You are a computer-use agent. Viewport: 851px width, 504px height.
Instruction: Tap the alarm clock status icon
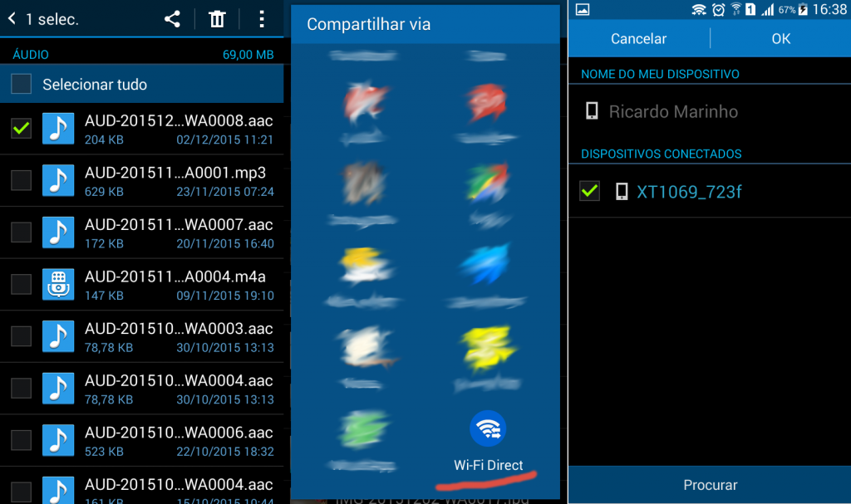pyautogui.click(x=719, y=9)
